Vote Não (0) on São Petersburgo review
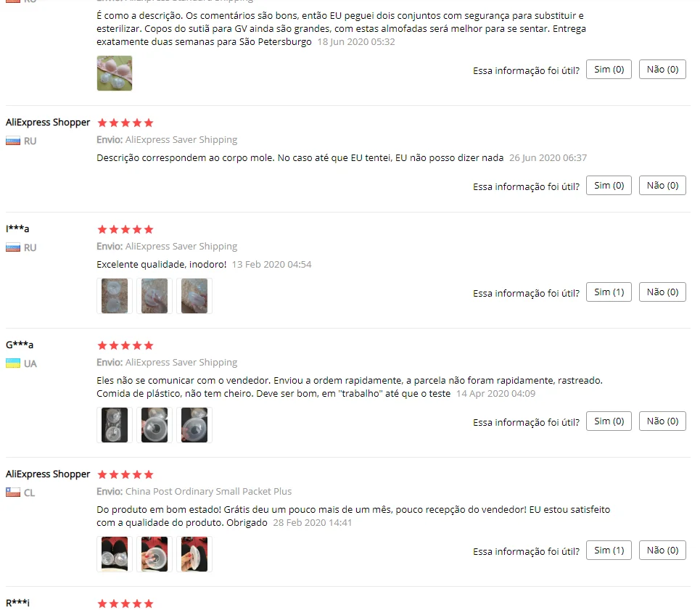 click(x=662, y=69)
